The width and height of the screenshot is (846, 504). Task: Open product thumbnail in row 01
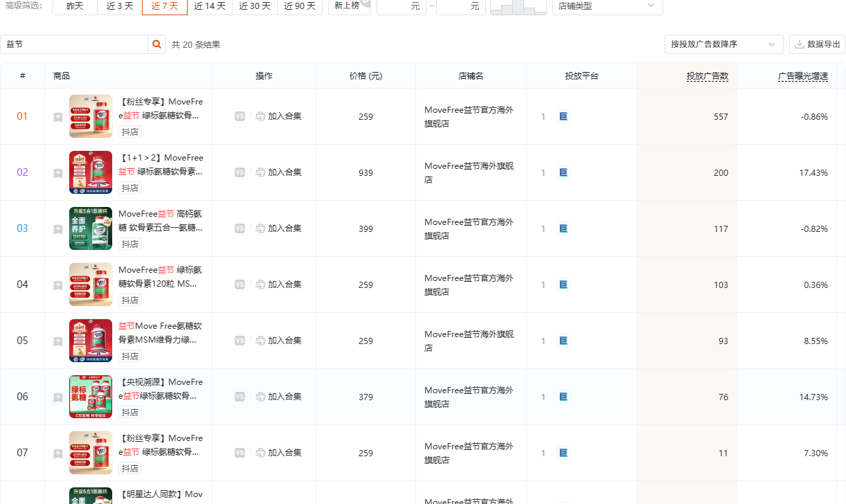(91, 116)
